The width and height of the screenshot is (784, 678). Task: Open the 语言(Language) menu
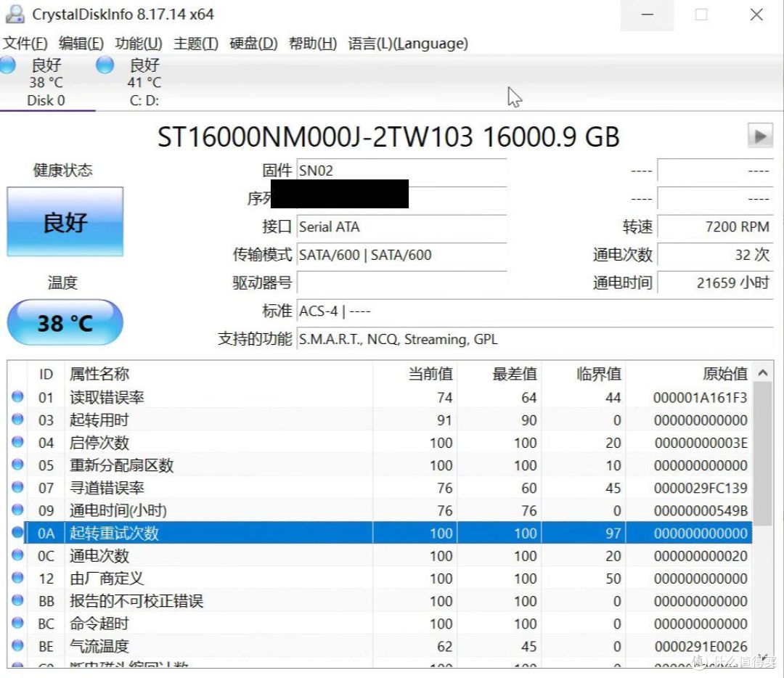[x=403, y=44]
